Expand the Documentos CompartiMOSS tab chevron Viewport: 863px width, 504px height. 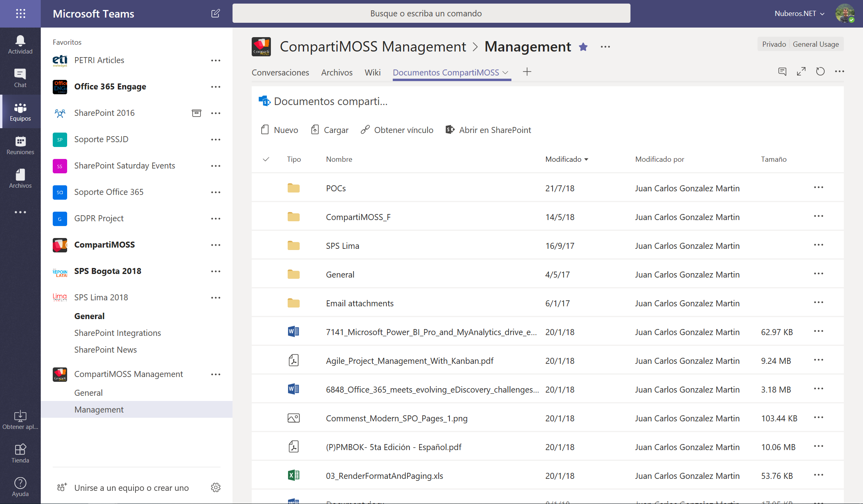click(x=505, y=73)
